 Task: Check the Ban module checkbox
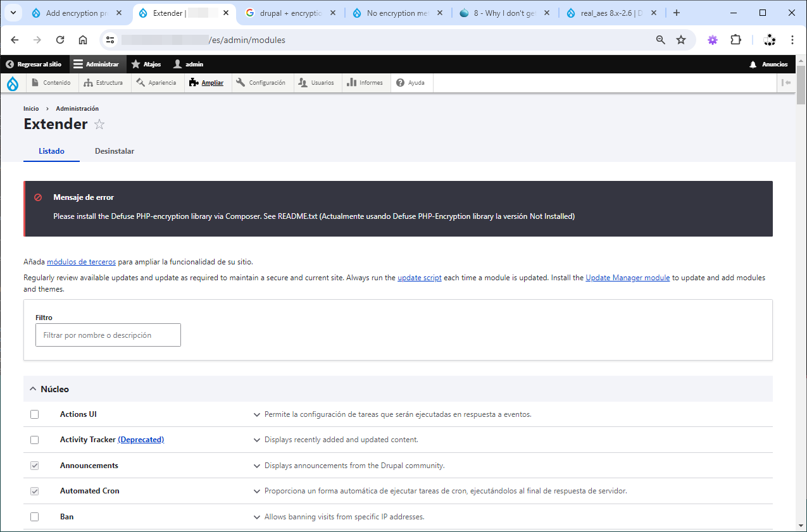[35, 517]
